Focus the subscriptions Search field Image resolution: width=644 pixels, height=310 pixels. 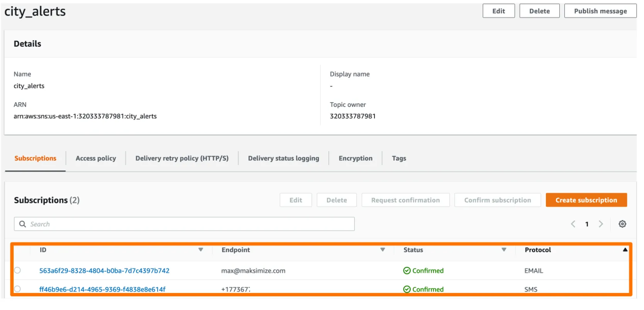[x=189, y=224]
